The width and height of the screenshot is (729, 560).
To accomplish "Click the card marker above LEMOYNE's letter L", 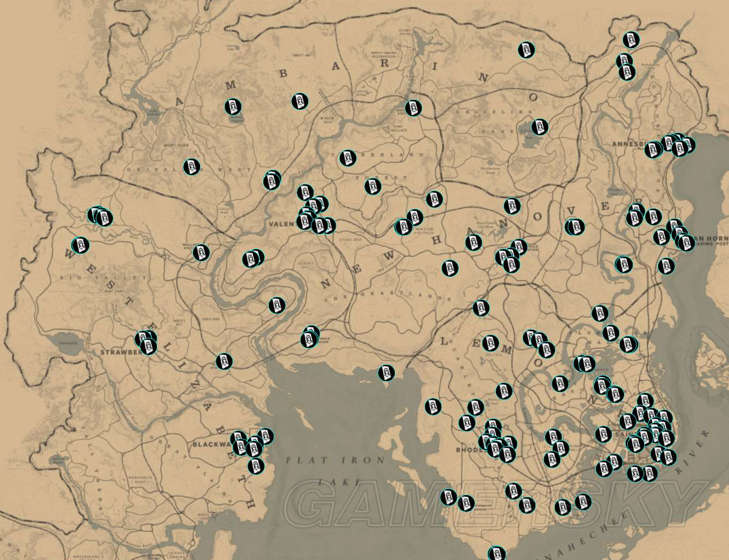I will click(x=481, y=308).
